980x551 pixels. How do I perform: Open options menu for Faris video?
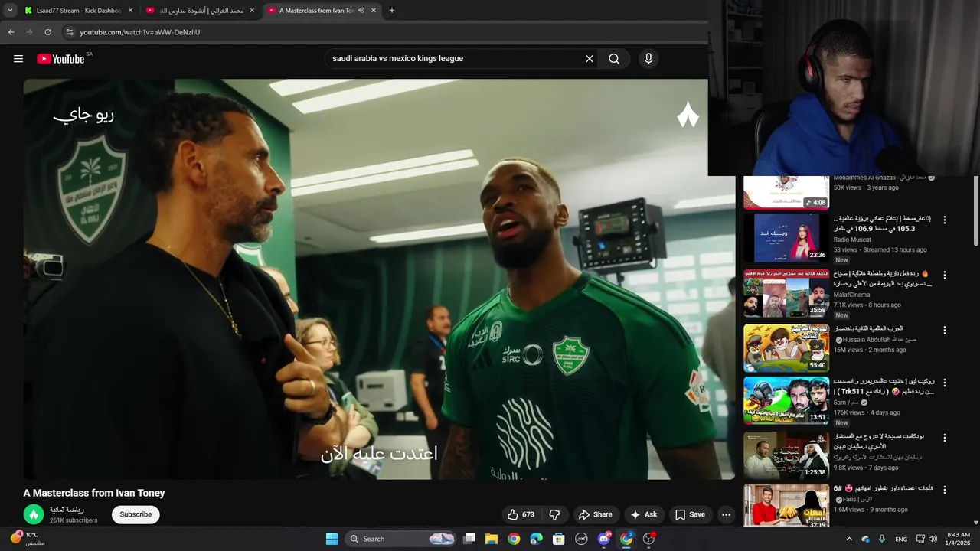click(944, 490)
